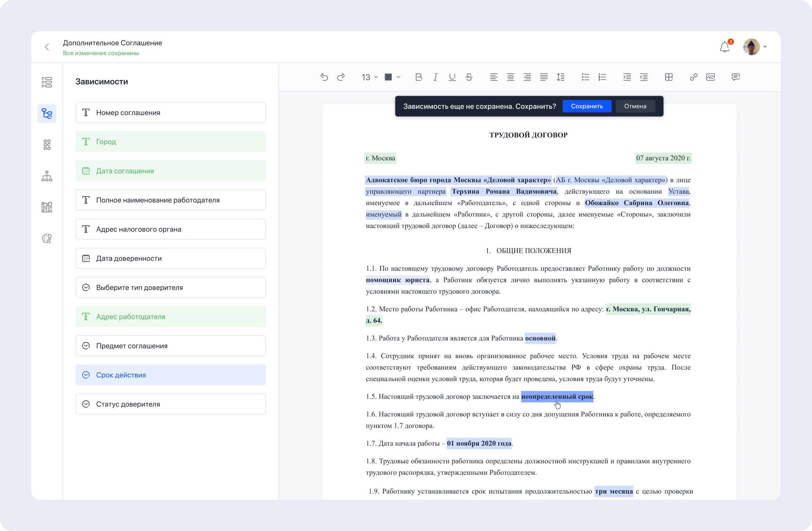Image resolution: width=812 pixels, height=531 pixels.
Task: Open line spacing options
Action: (x=560, y=77)
